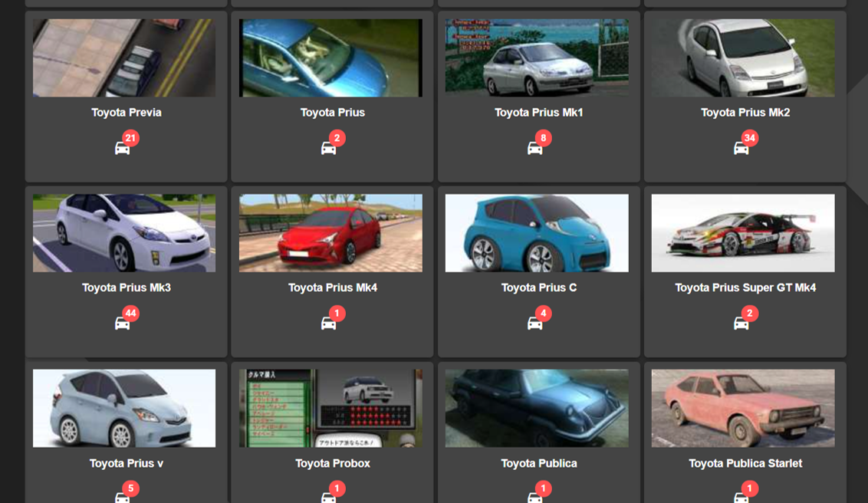The width and height of the screenshot is (868, 503).
Task: Select the car icon under Toyota Probox
Action: pos(331,493)
